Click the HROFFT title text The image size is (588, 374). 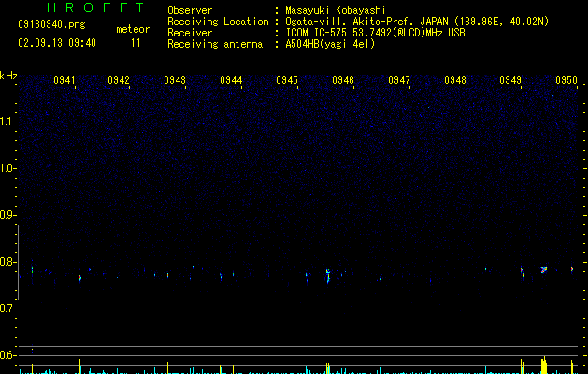[95, 7]
